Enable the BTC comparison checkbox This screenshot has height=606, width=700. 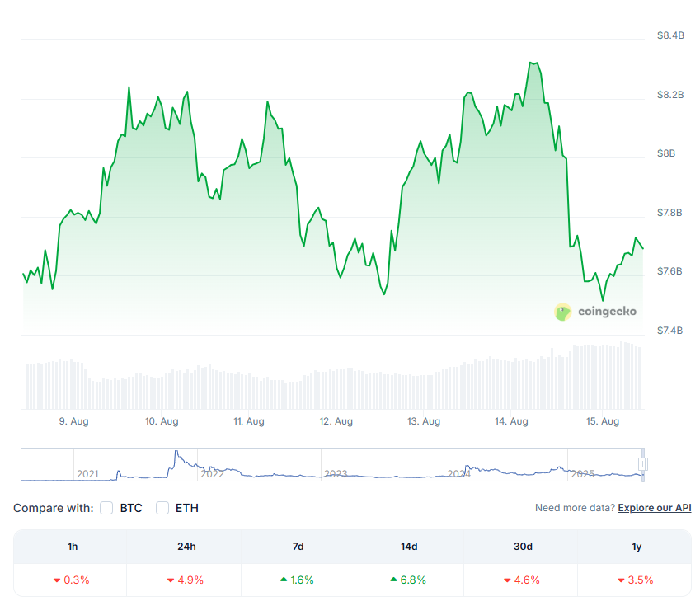click(106, 508)
